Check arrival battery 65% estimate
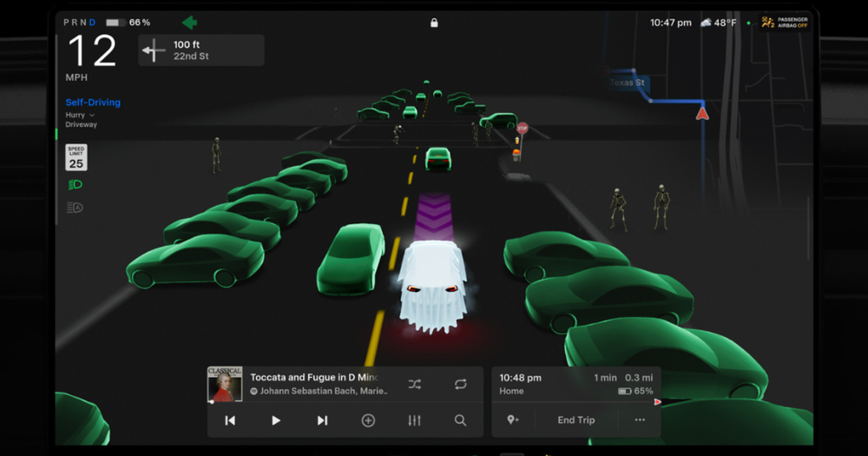The image size is (868, 456). coord(635,391)
